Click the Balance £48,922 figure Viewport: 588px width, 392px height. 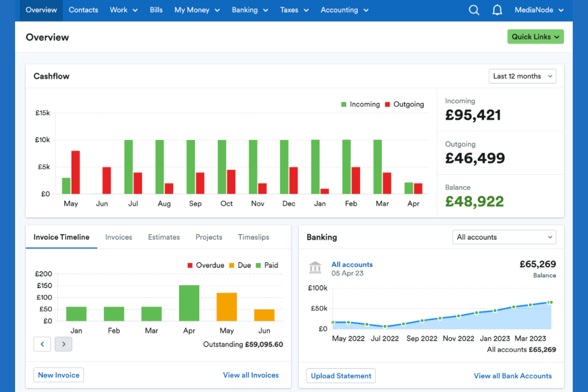[474, 202]
